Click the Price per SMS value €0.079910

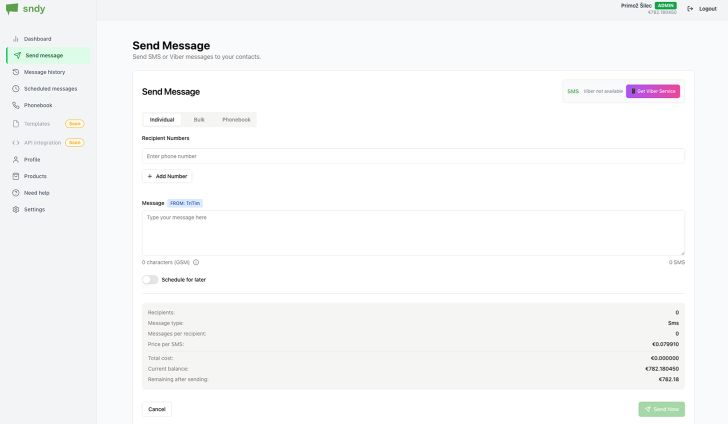pyautogui.click(x=665, y=344)
